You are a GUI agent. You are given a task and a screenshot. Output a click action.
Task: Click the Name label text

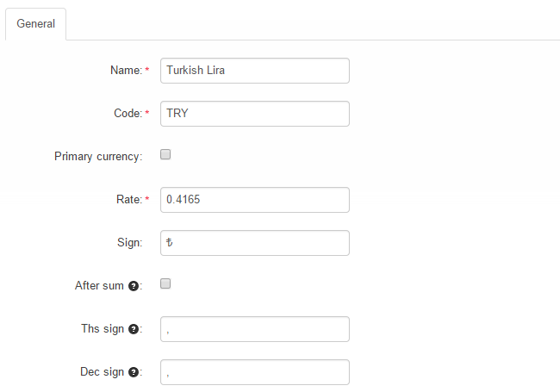[126, 71]
